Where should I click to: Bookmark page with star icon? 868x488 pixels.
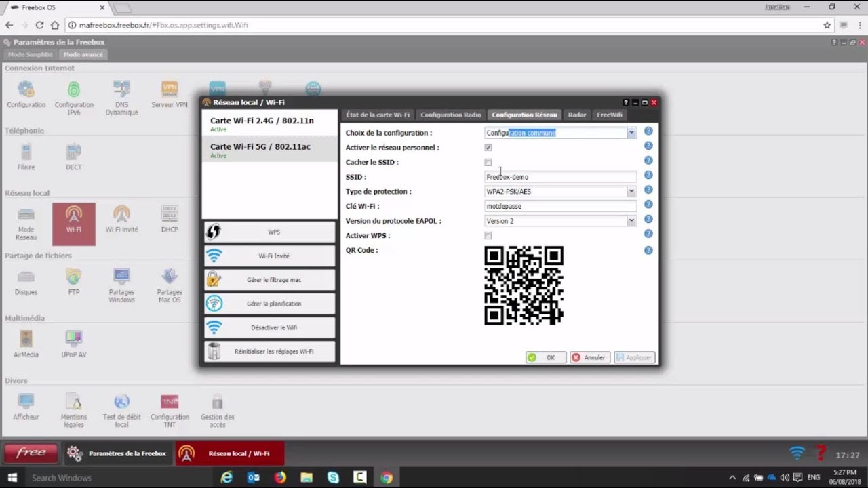click(x=827, y=25)
